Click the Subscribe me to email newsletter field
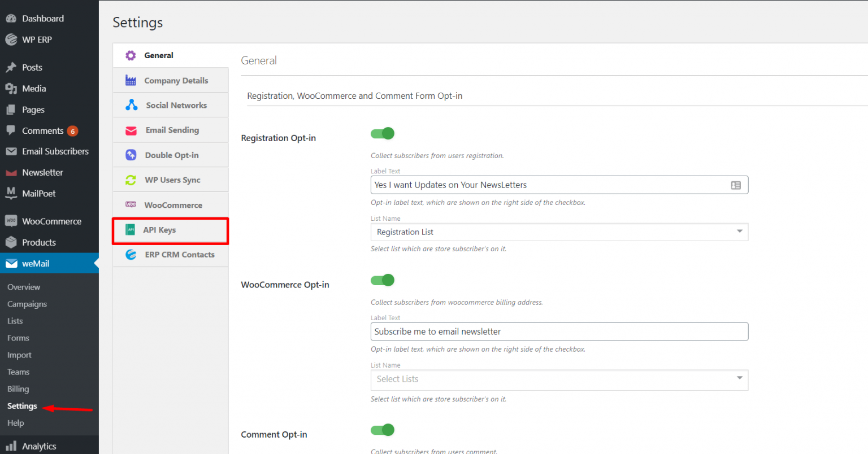Viewport: 868px width, 454px height. tap(559, 332)
